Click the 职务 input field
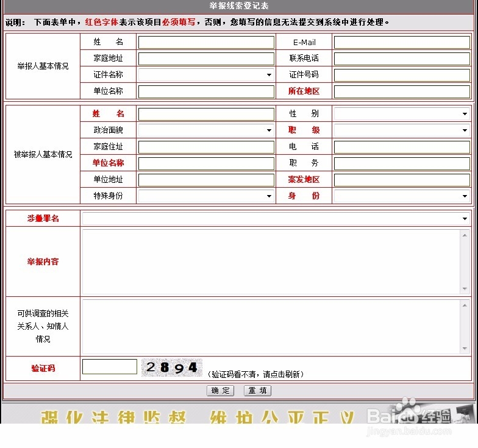Image resolution: width=478 pixels, height=448 pixels. pos(402,163)
